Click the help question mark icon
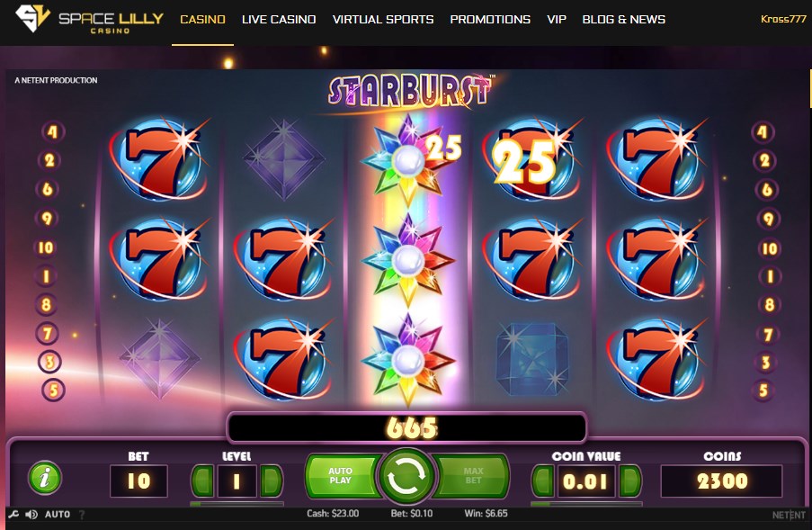The height and width of the screenshot is (530, 812). click(81, 515)
